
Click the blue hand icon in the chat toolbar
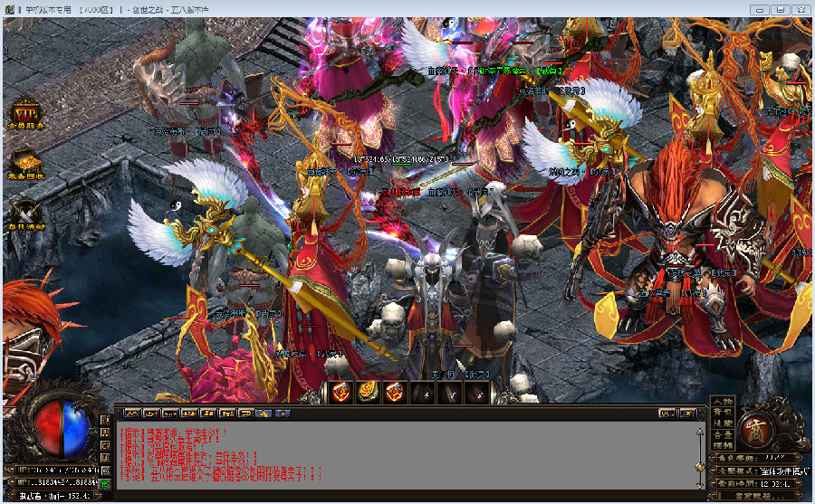[x=264, y=414]
